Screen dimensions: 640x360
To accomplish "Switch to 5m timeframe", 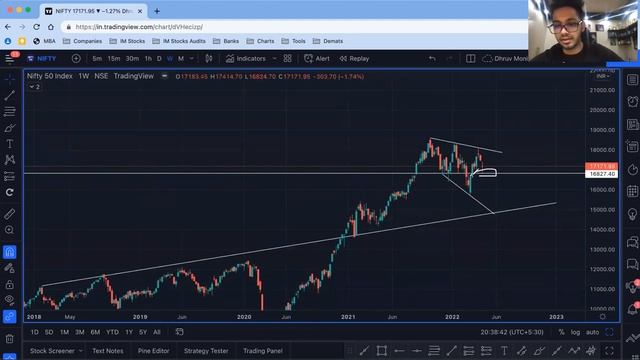I will (x=97, y=58).
